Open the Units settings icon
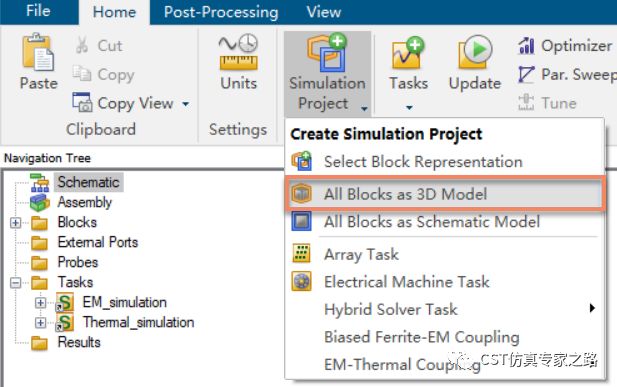Image resolution: width=617 pixels, height=387 pixels. pos(238,52)
